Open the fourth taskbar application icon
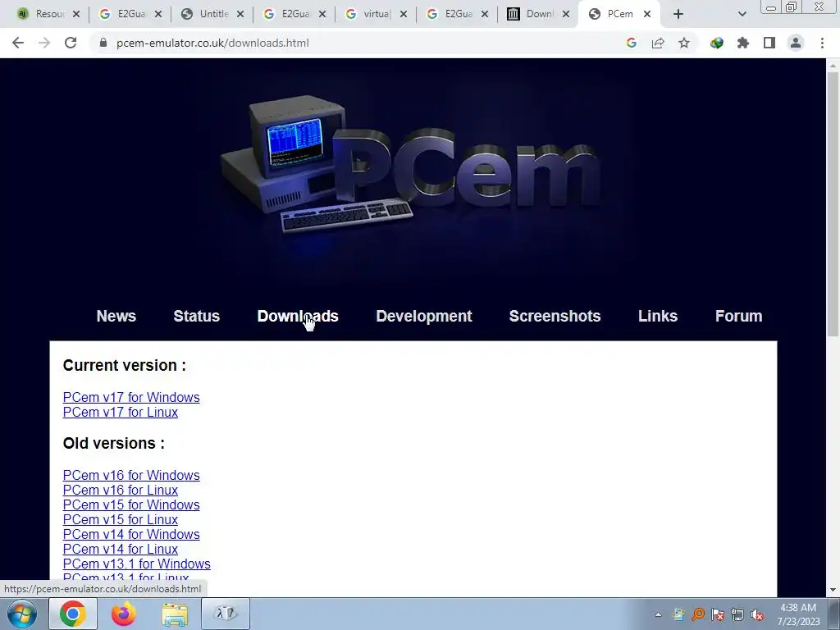The image size is (840, 630). (x=226, y=614)
